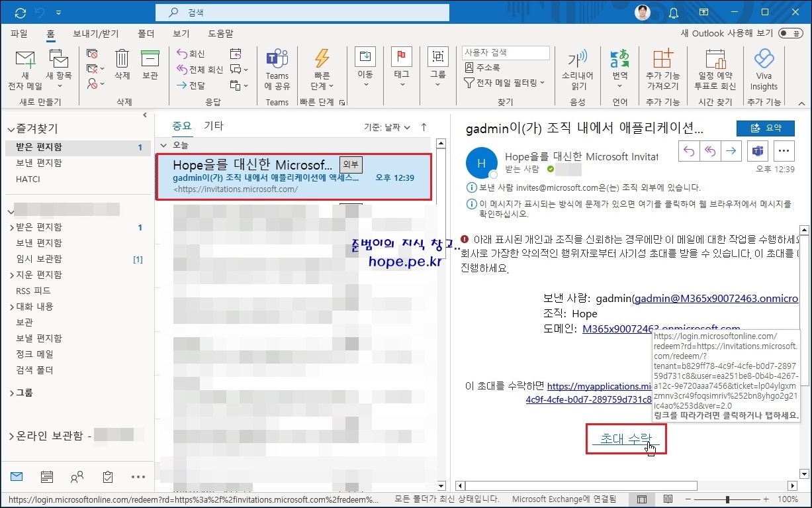This screenshot has height=508, width=812.
Task: Open the HATCI folder in favorites
Action: (28, 179)
